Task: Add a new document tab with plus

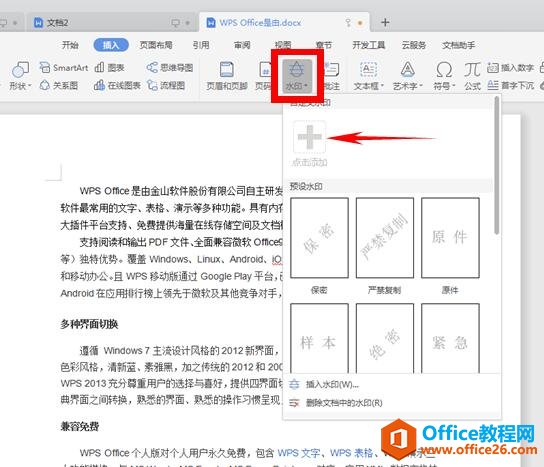Action: coord(385,23)
